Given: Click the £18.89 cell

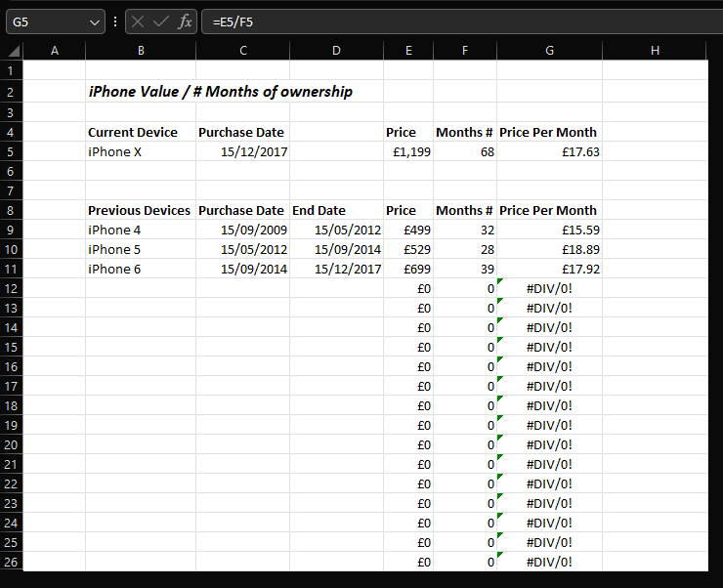Looking at the screenshot, I should [x=549, y=249].
